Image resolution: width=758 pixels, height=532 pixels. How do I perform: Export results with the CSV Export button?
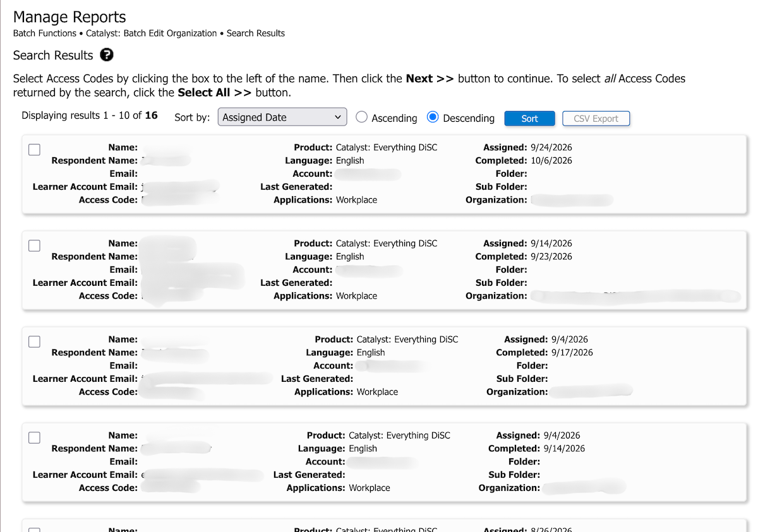coord(596,119)
